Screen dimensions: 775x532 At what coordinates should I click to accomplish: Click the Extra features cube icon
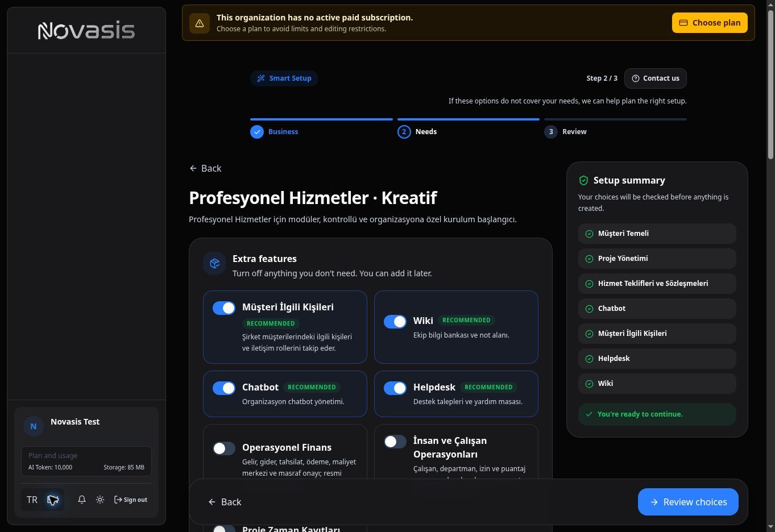(214, 263)
